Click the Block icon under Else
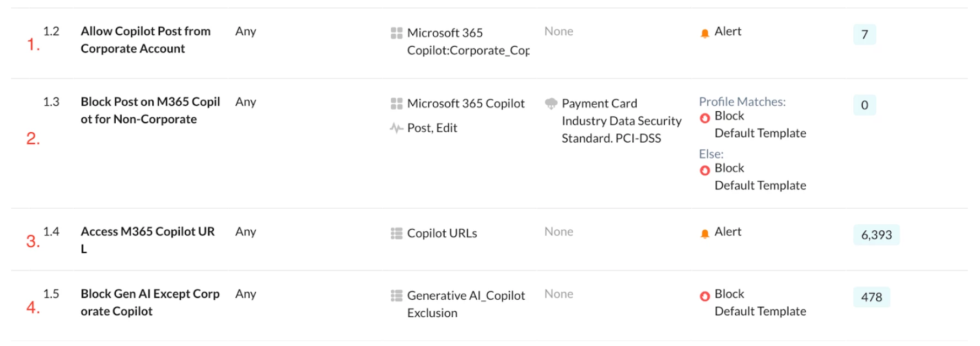This screenshot has height=346, width=980. [704, 170]
